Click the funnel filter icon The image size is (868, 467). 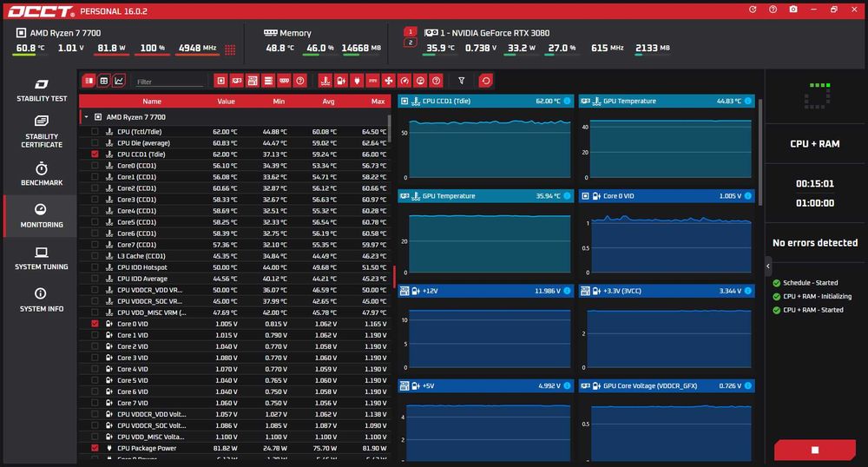461,81
